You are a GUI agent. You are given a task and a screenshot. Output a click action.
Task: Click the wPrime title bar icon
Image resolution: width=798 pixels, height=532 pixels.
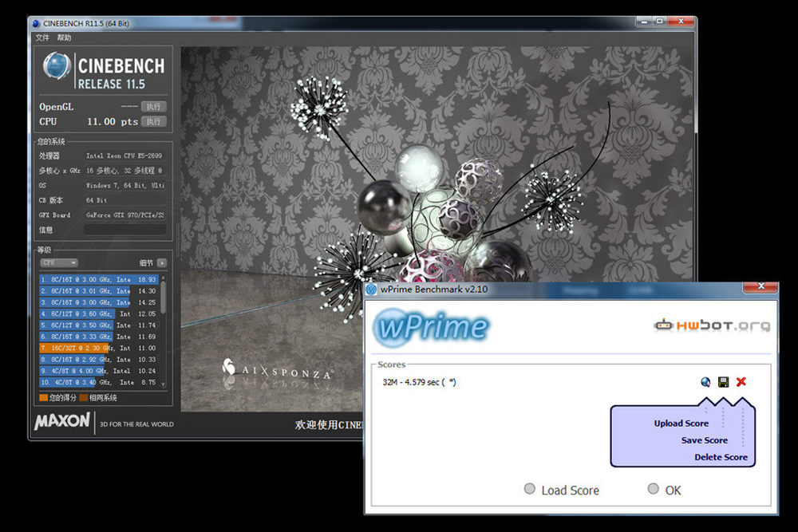pyautogui.click(x=372, y=290)
